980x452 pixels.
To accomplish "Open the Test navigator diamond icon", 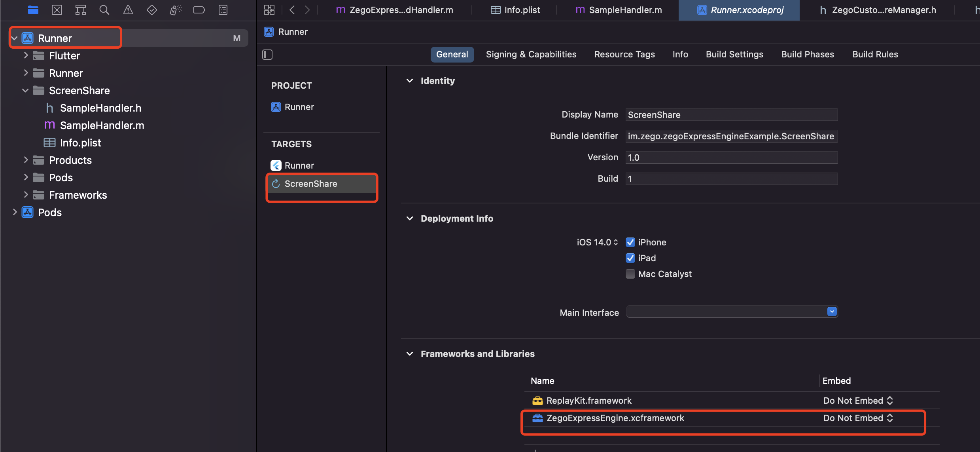I will point(151,10).
